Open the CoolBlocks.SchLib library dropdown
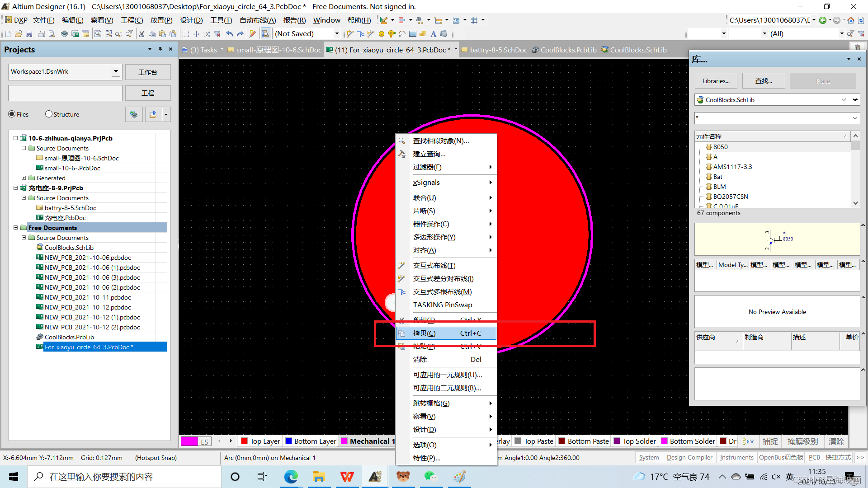 tap(843, 100)
